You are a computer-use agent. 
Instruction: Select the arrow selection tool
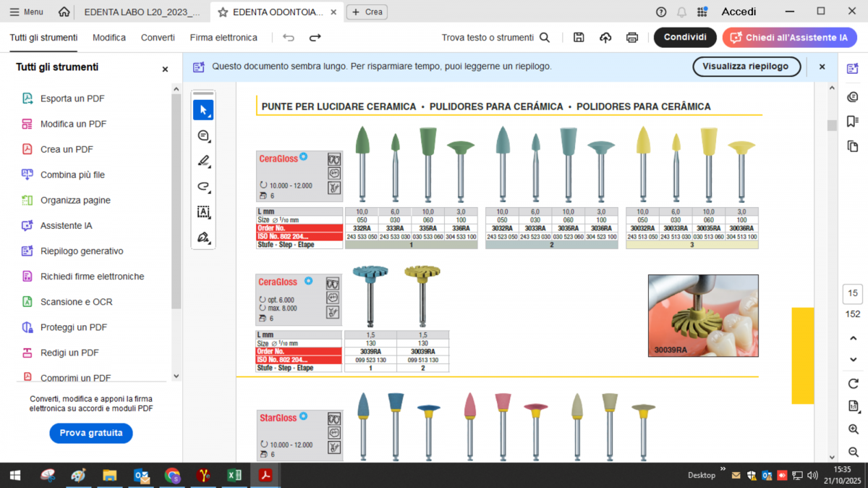tap(203, 110)
